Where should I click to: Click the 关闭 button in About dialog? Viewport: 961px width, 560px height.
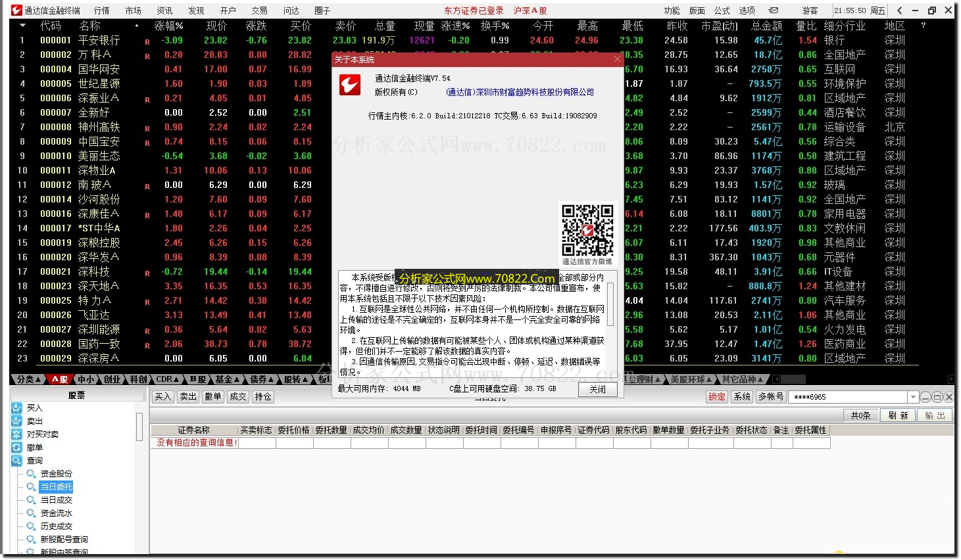[598, 389]
